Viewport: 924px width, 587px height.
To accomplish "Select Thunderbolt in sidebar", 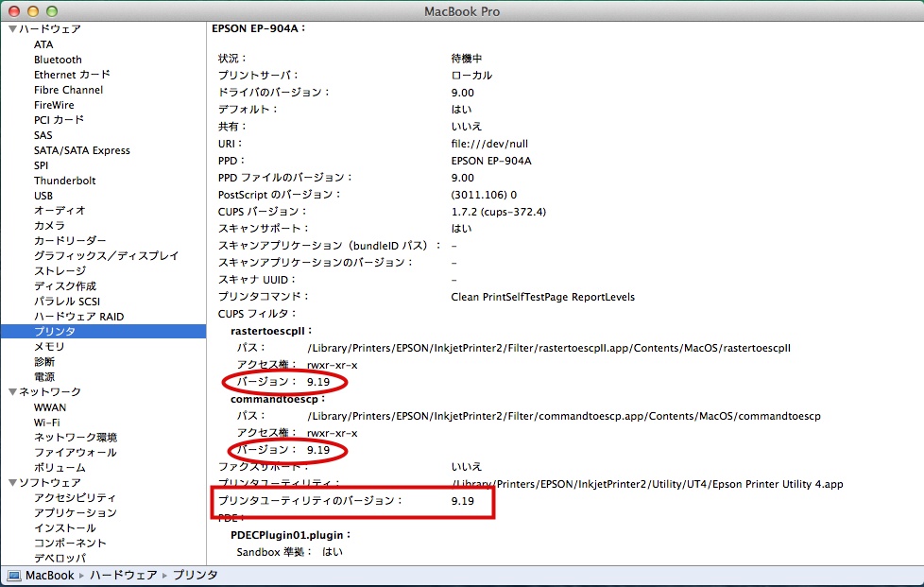I will [65, 181].
